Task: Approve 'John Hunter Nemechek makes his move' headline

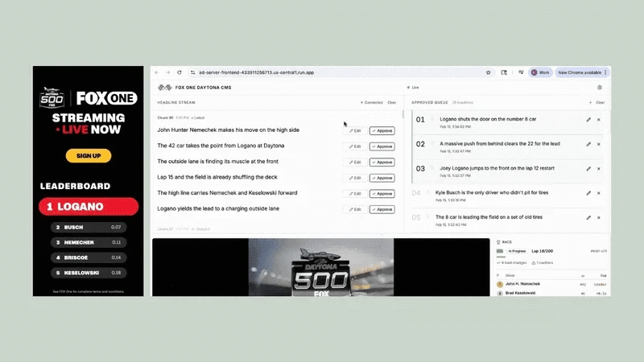Action: pyautogui.click(x=382, y=130)
